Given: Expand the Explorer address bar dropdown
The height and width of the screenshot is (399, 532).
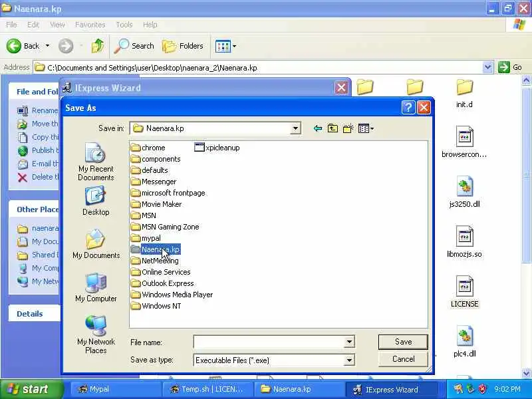Looking at the screenshot, I should 487,67.
